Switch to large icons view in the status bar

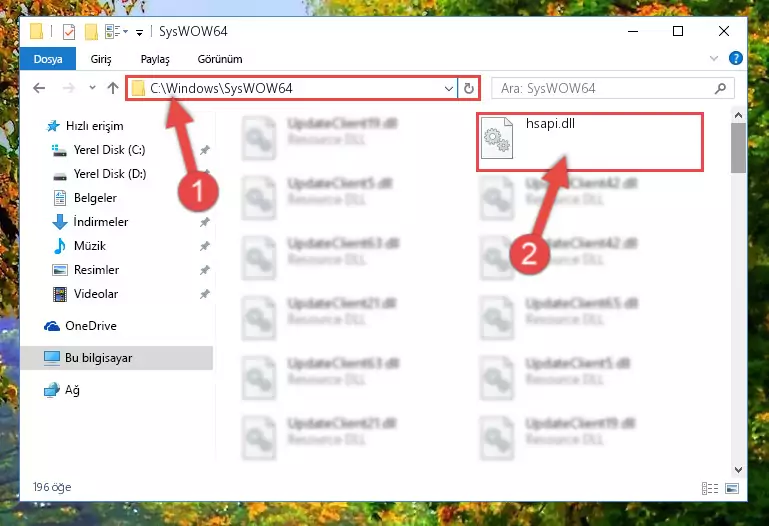[x=732, y=488]
